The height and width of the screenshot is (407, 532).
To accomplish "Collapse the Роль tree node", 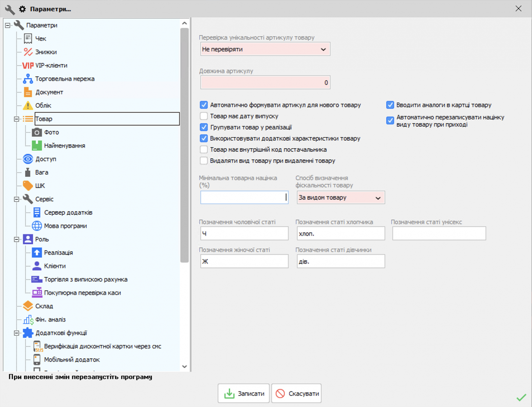I will pos(16,239).
